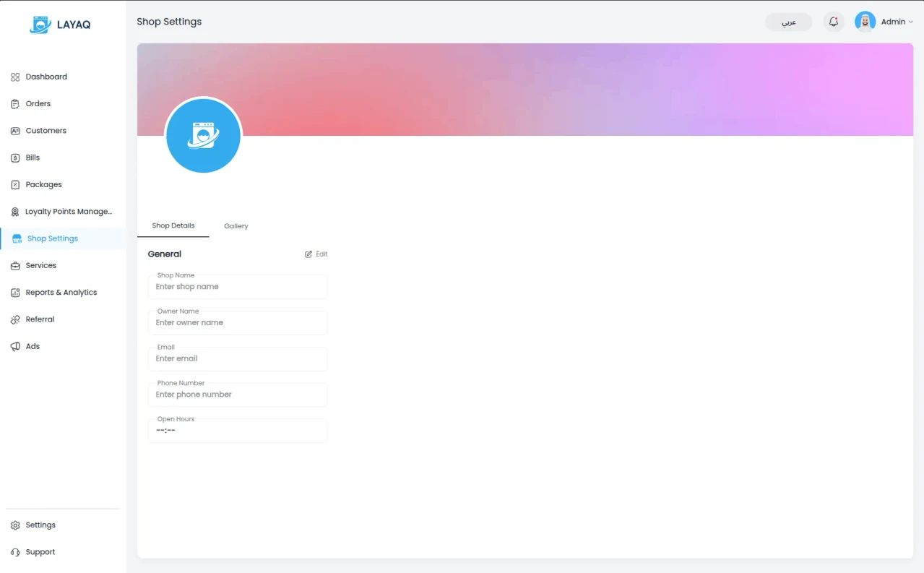Screen dimensions: 924x573
Task: Click the Loyalty Points badge icon
Action: coord(15,212)
